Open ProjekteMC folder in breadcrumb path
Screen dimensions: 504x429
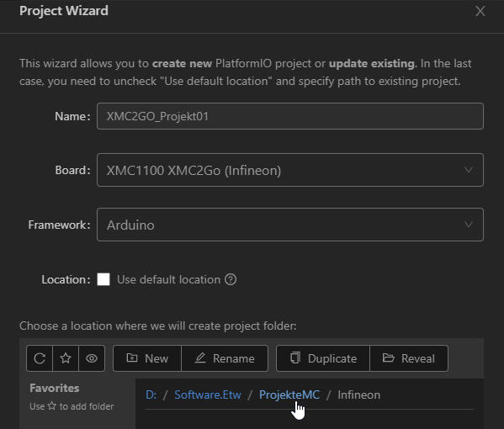coord(289,395)
